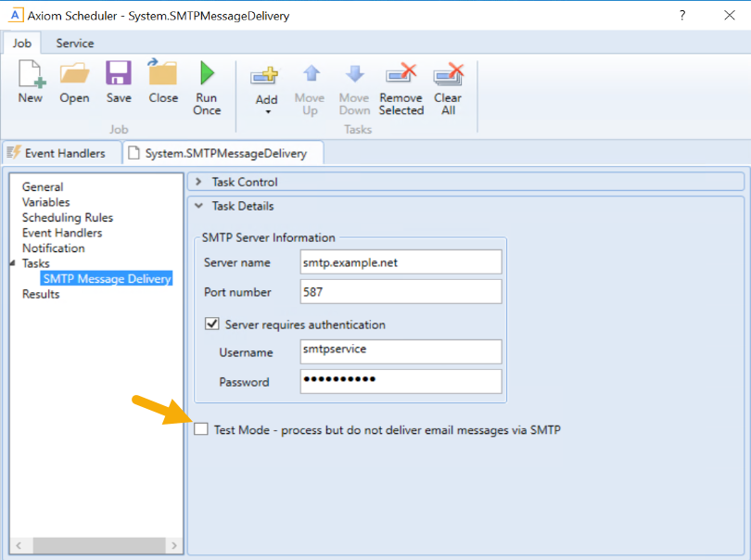Open the Event Handlers document tab
This screenshot has height=560, width=751.
pyautogui.click(x=62, y=153)
